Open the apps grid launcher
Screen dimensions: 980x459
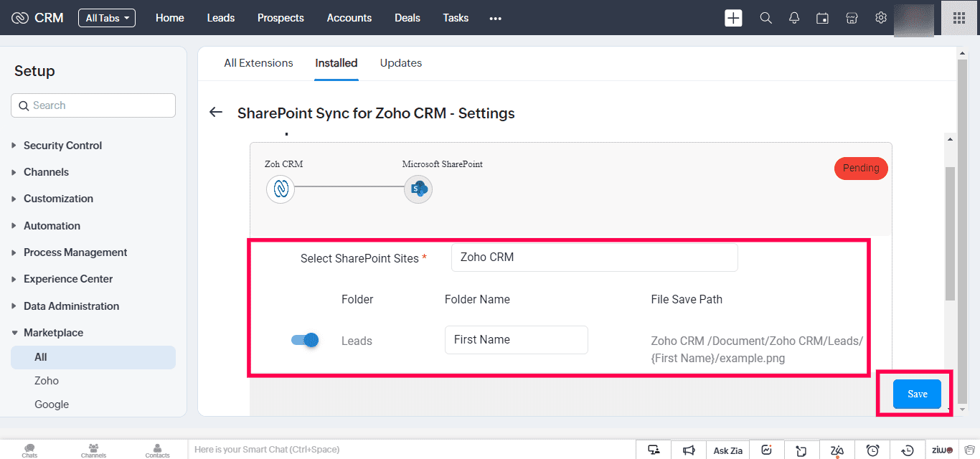click(x=959, y=18)
